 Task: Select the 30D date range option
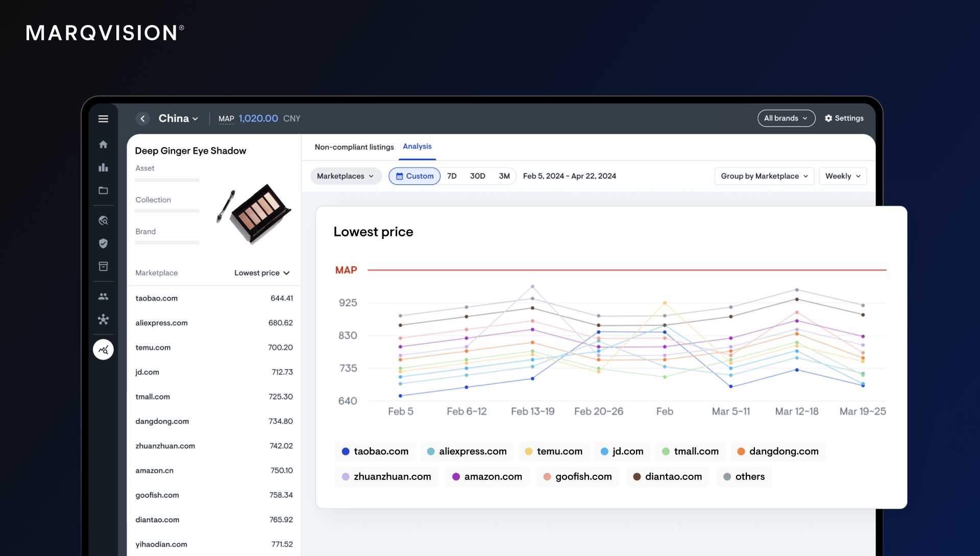pyautogui.click(x=477, y=176)
